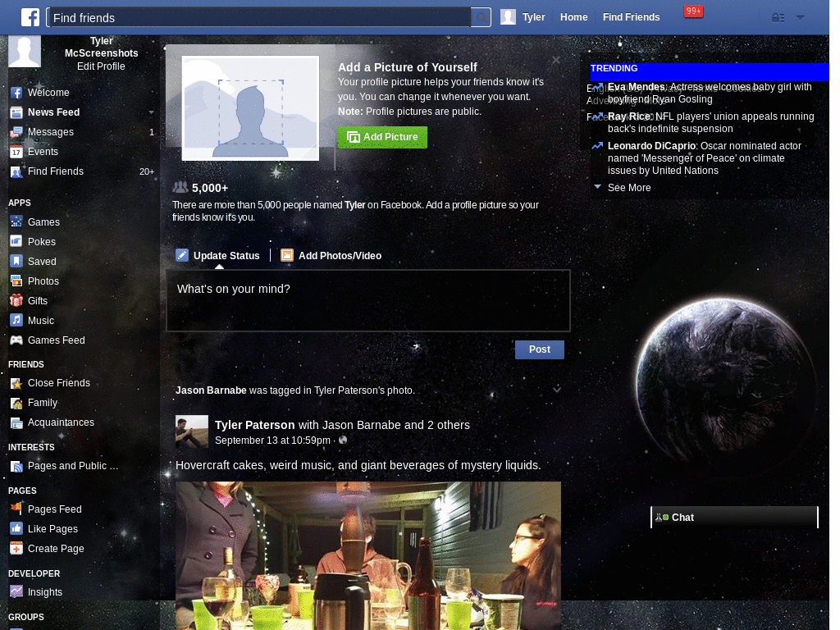The height and width of the screenshot is (630, 840).
Task: Click the Post button
Action: pos(540,349)
